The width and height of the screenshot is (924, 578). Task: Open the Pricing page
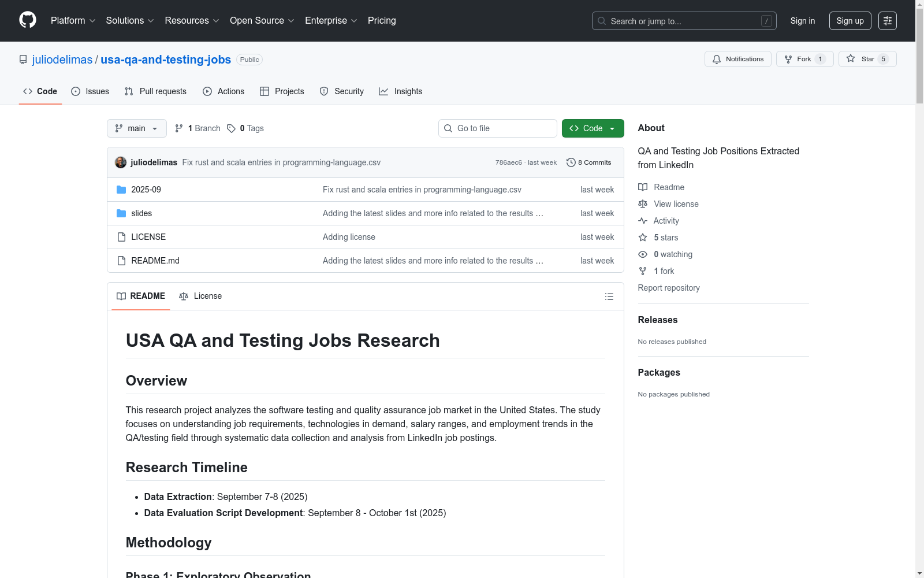click(x=382, y=21)
